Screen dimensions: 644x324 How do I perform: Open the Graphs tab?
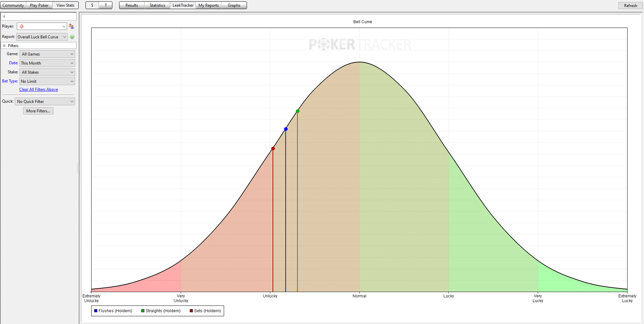coord(234,5)
